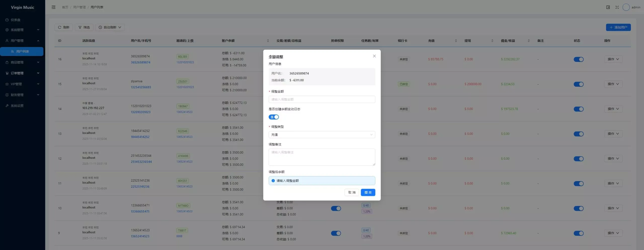Expand 订单管理 sidebar menu
The width and height of the screenshot is (644, 250).
click(22, 73)
